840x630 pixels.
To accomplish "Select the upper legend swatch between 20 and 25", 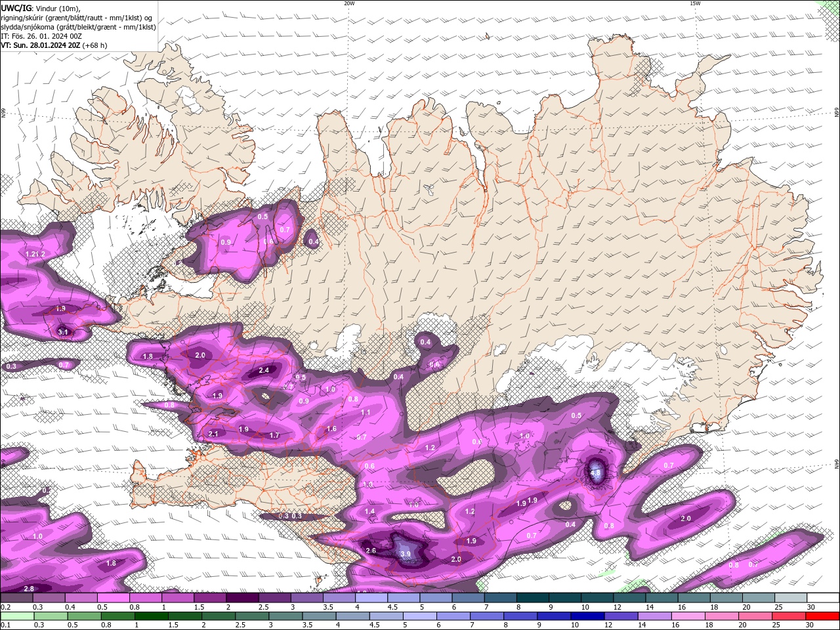I will [759, 598].
